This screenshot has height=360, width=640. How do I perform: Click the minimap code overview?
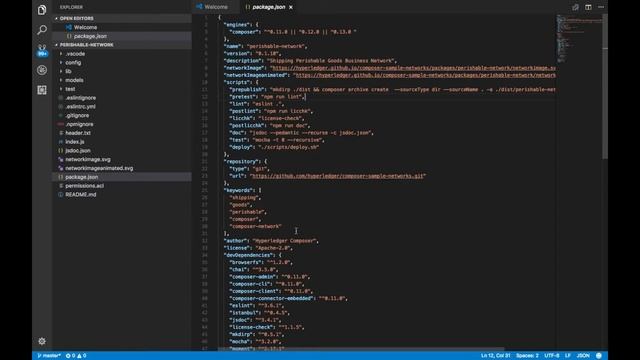[x=579, y=39]
